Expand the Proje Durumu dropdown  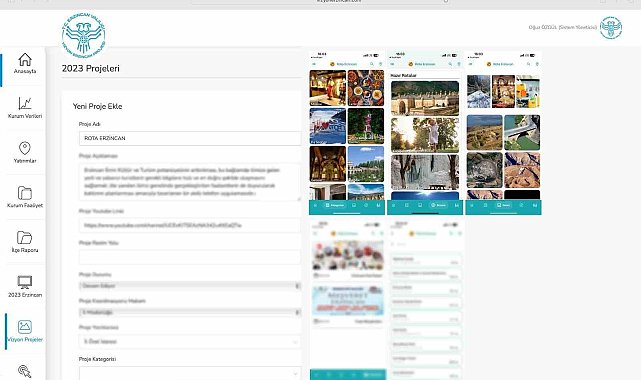190,286
